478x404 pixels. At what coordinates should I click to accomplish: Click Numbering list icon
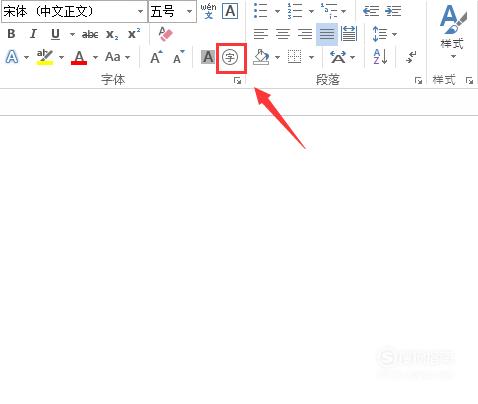tap(295, 11)
